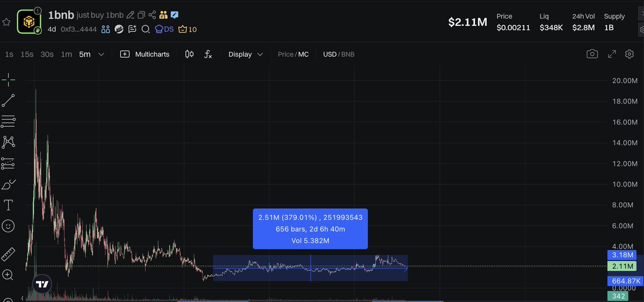
Task: Edit the token name with pencil icon
Action: [x=130, y=15]
